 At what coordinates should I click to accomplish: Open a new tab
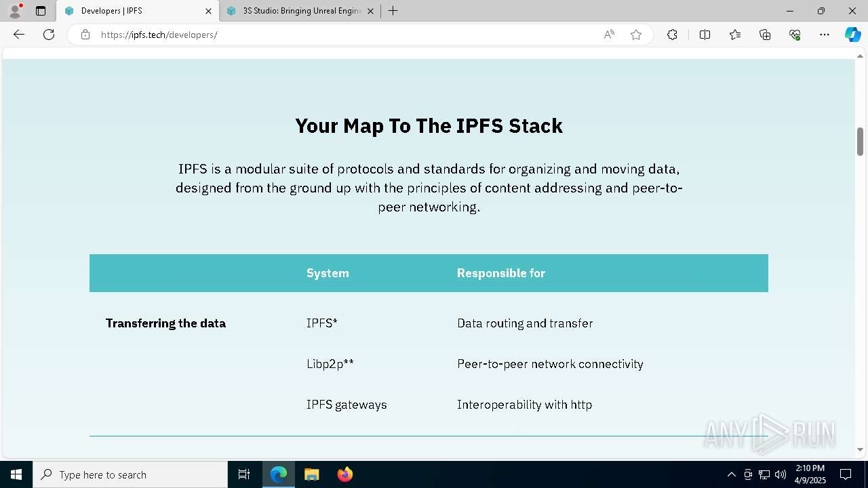[x=393, y=11]
